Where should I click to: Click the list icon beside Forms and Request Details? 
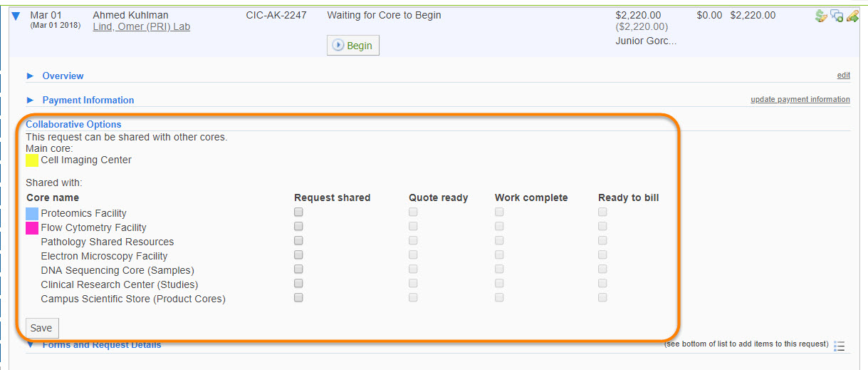[840, 346]
